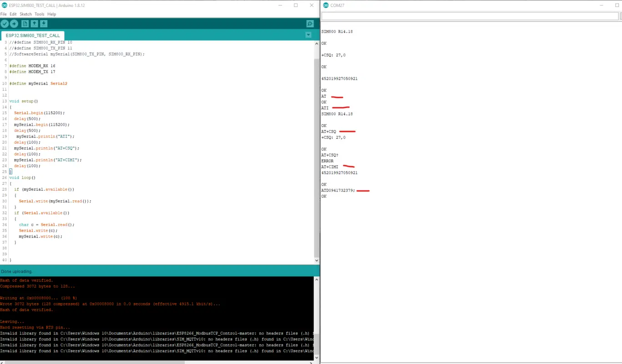Click the New sketch toolbar icon
622x364 pixels.
point(25,24)
